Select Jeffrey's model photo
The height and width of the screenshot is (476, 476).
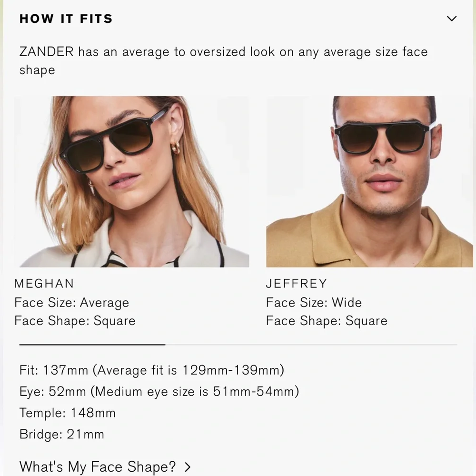click(x=369, y=181)
